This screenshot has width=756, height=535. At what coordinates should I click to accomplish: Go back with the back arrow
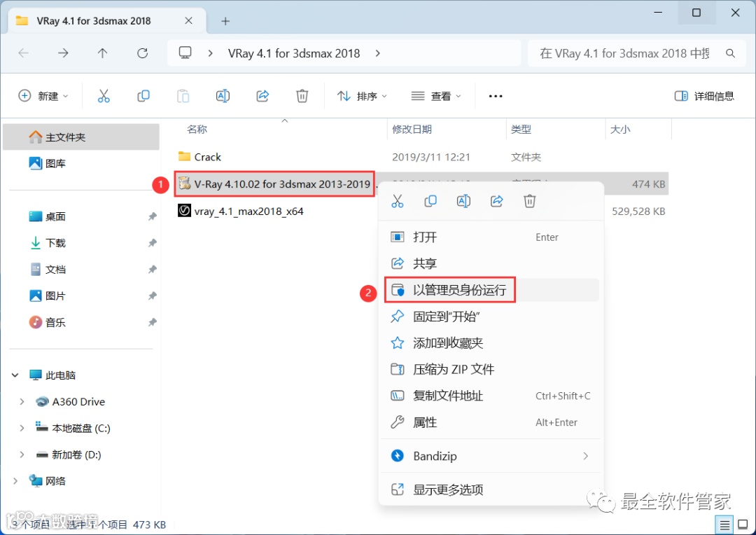(24, 53)
